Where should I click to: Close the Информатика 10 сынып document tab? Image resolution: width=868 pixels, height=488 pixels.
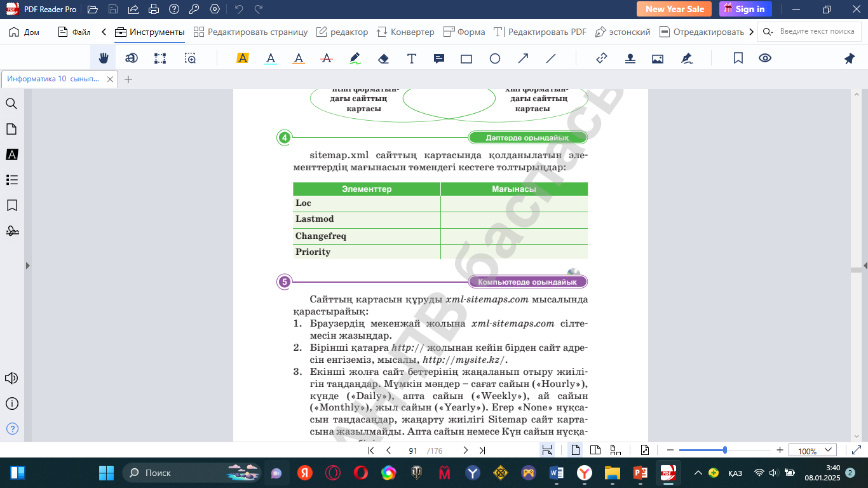coord(110,79)
